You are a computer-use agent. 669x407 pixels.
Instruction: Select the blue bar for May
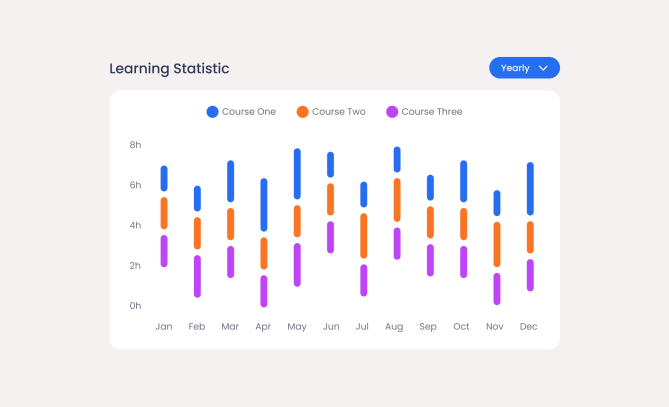tap(297, 174)
